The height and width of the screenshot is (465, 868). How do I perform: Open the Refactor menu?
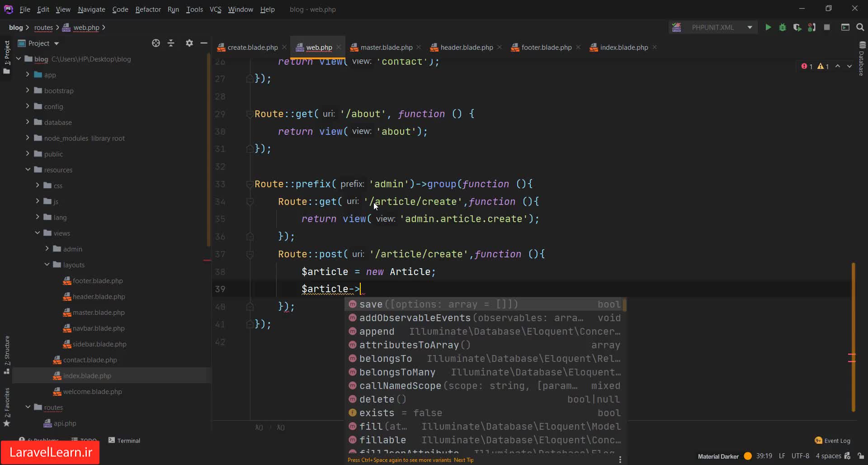(x=148, y=9)
